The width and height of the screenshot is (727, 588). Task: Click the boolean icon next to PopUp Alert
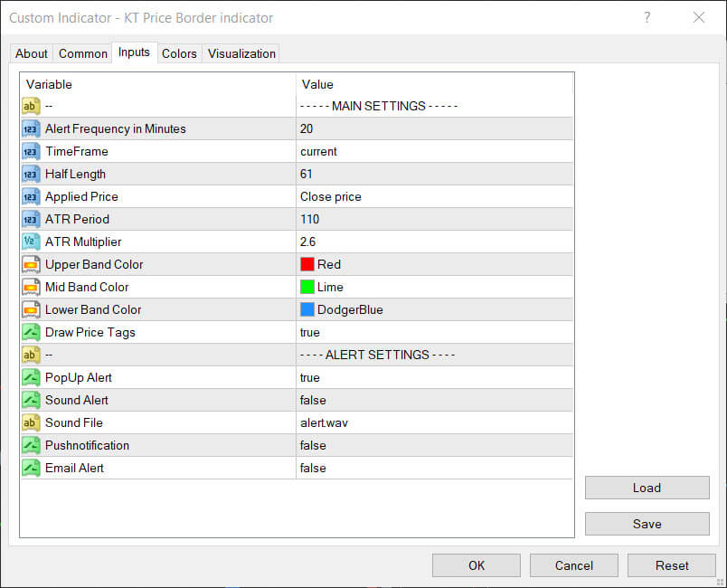pos(31,377)
